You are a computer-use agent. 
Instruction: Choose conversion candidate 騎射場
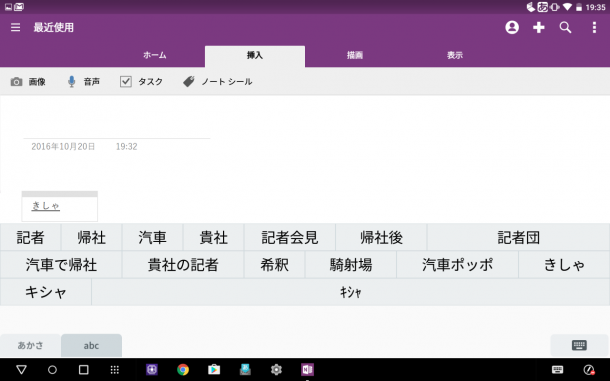pyautogui.click(x=351, y=265)
